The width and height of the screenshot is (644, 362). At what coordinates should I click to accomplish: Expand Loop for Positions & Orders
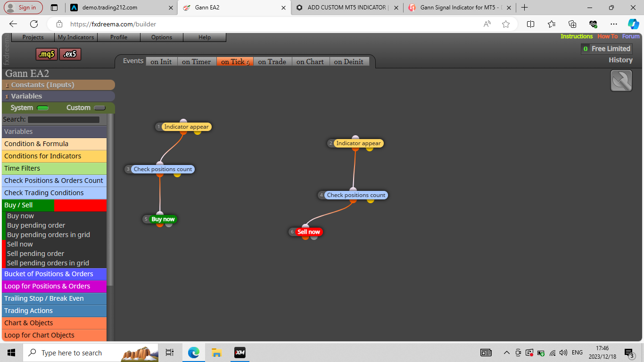[x=54, y=286]
